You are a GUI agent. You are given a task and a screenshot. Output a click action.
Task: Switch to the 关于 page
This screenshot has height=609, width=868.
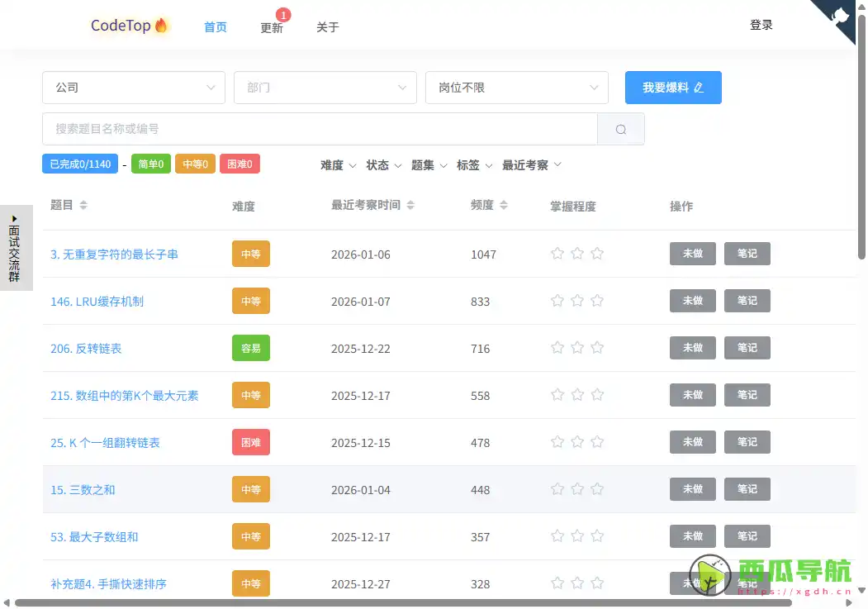click(x=327, y=26)
